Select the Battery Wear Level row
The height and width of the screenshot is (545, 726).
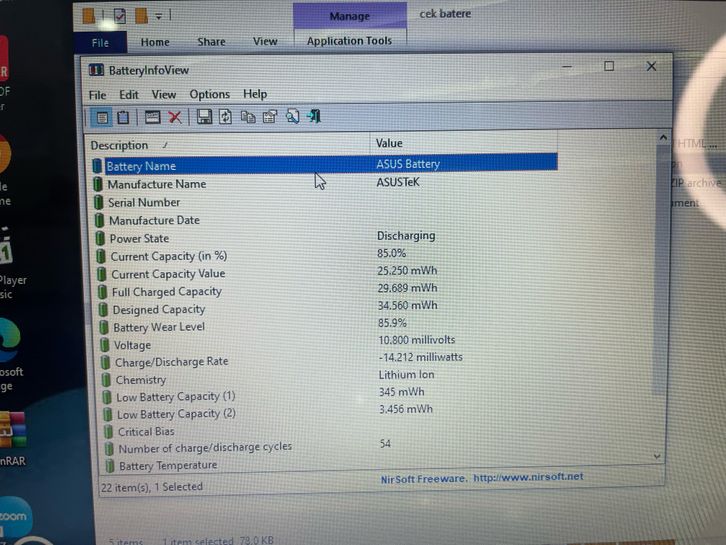329,326
